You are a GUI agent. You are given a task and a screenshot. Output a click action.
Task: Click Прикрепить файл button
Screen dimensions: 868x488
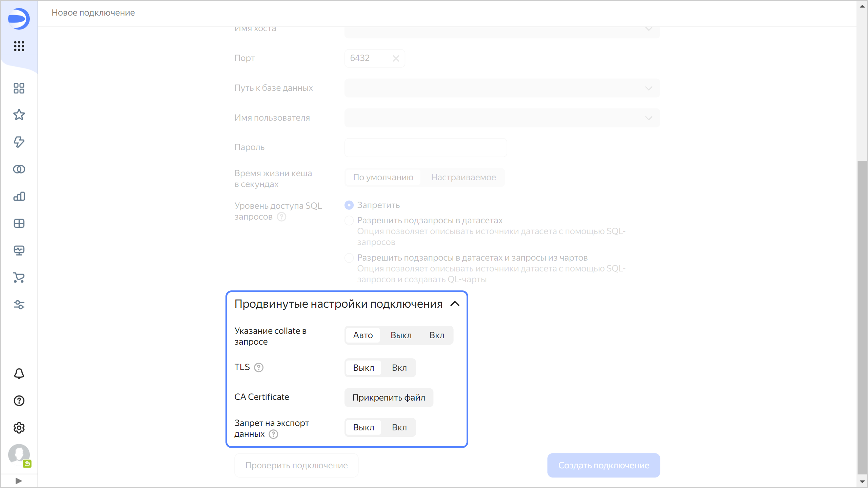point(389,398)
